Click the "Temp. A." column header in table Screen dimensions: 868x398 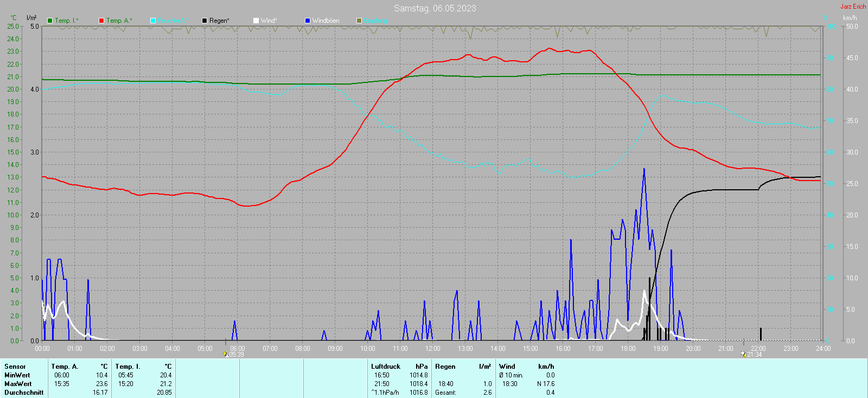65,367
